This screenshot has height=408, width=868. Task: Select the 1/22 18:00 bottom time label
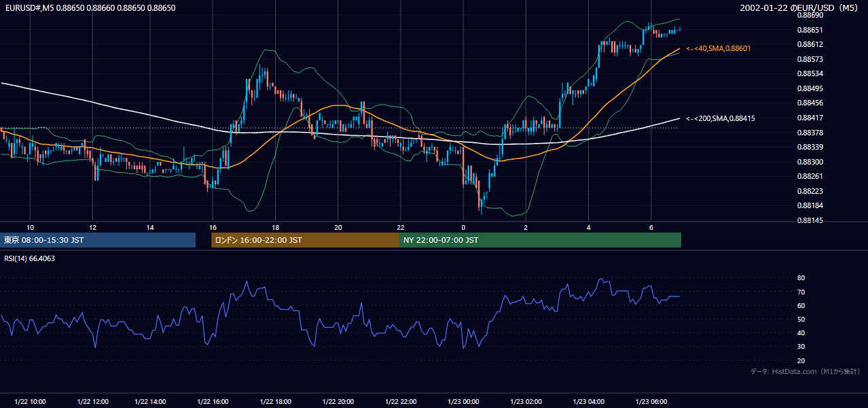pyautogui.click(x=275, y=401)
